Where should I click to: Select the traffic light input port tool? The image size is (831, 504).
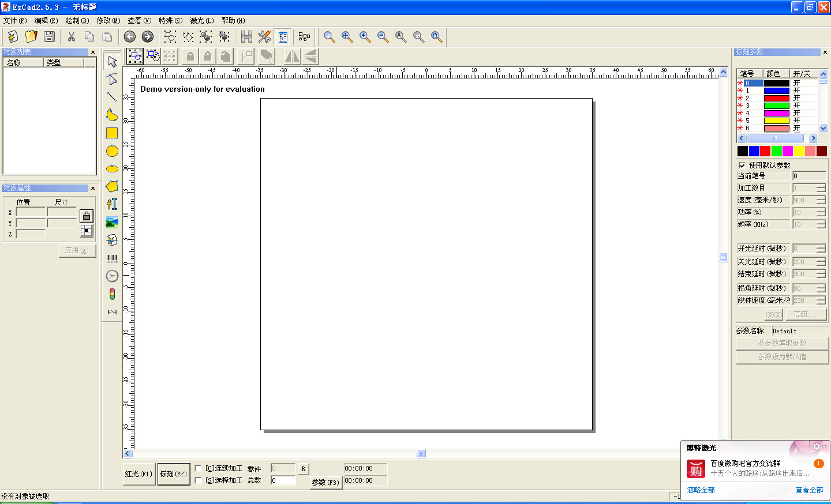click(113, 294)
